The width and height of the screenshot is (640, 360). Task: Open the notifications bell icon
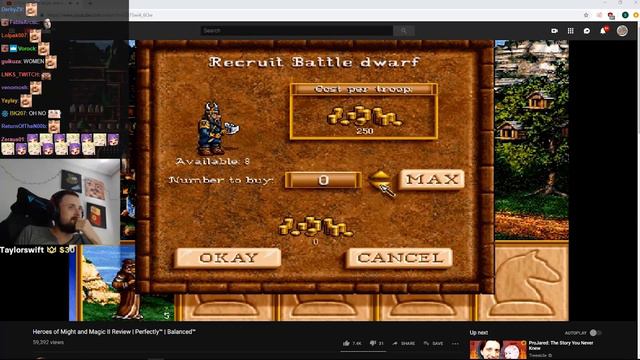(603, 31)
